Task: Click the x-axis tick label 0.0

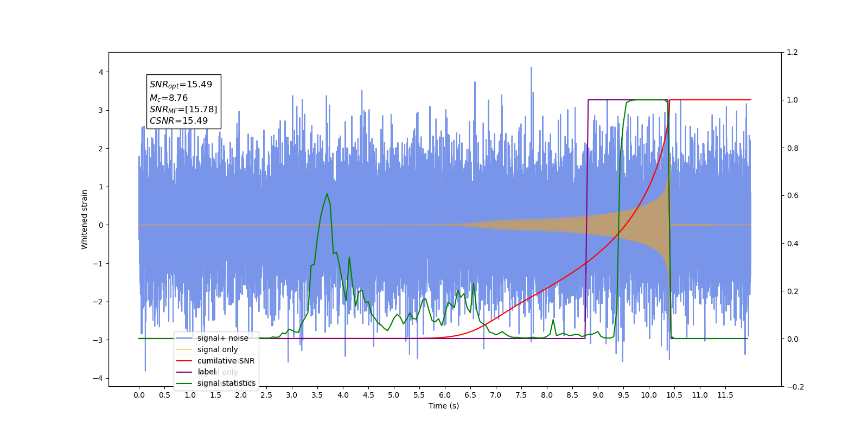Action: pyautogui.click(x=139, y=395)
